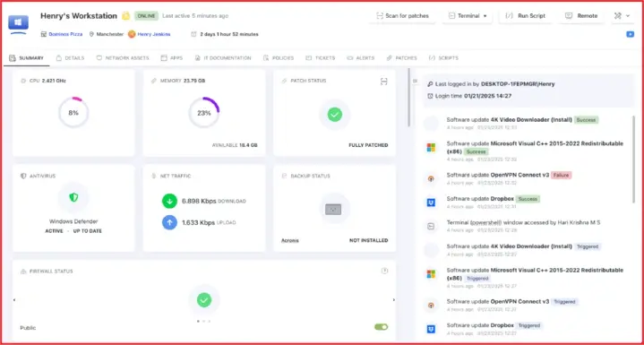Click the FULLY PATCHED status text
Image resolution: width=644 pixels, height=345 pixels.
tap(368, 145)
